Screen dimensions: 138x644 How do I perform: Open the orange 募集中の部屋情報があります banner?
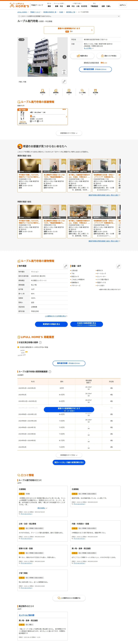pyautogui.click(x=69, y=30)
